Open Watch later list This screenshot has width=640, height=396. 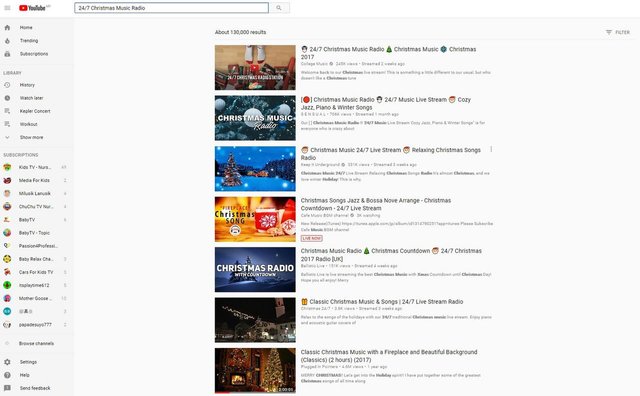coord(31,98)
